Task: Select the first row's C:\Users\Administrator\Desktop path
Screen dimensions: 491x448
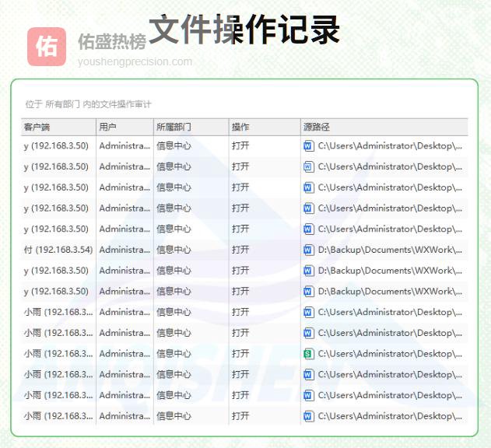Action: 390,145
